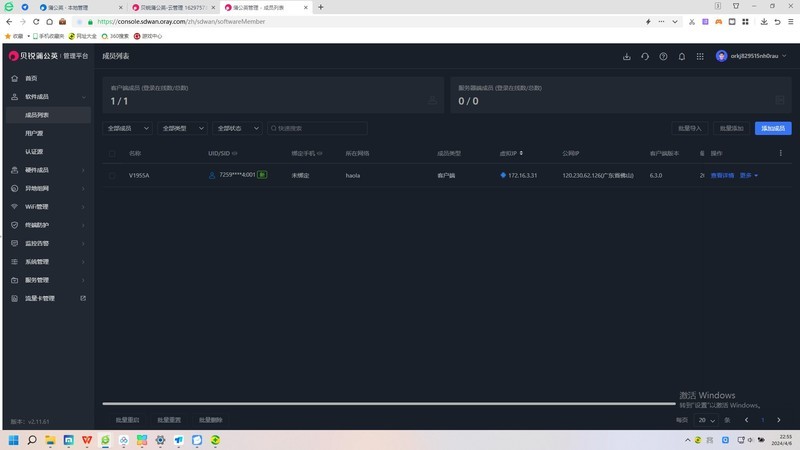Image resolution: width=800 pixels, height=450 pixels.
Task: Open the 更多 dropdown in V1955A row
Action: tap(748, 176)
